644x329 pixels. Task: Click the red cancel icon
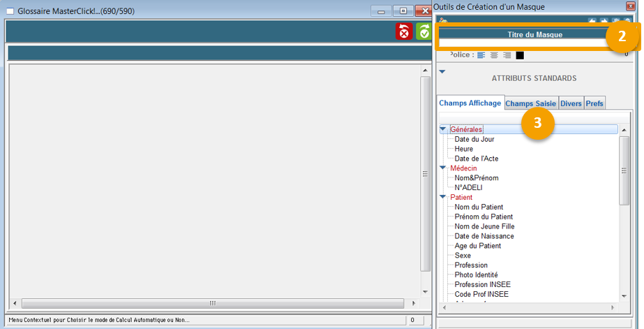pyautogui.click(x=405, y=31)
